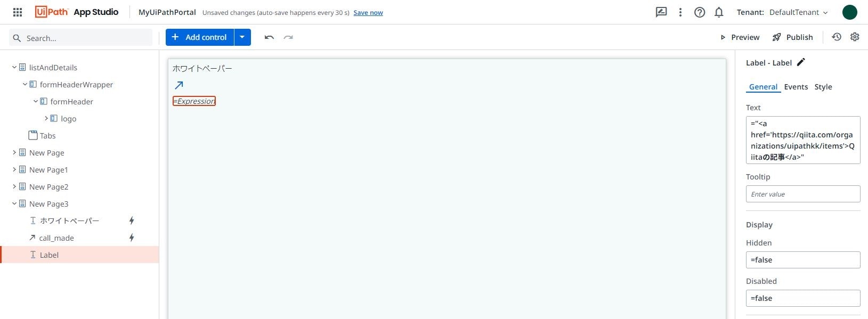
Task: Click the Publish button
Action: [x=793, y=37]
